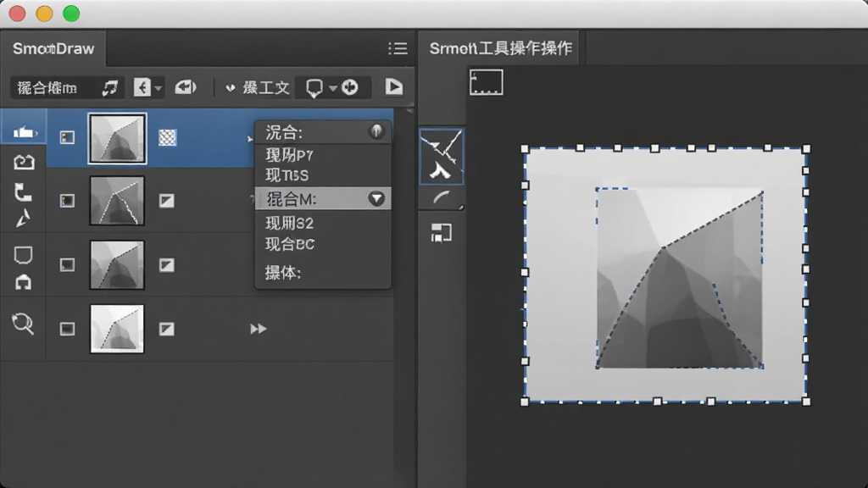
Task: Select the arch shape tool in left sidebar
Action: [23, 283]
